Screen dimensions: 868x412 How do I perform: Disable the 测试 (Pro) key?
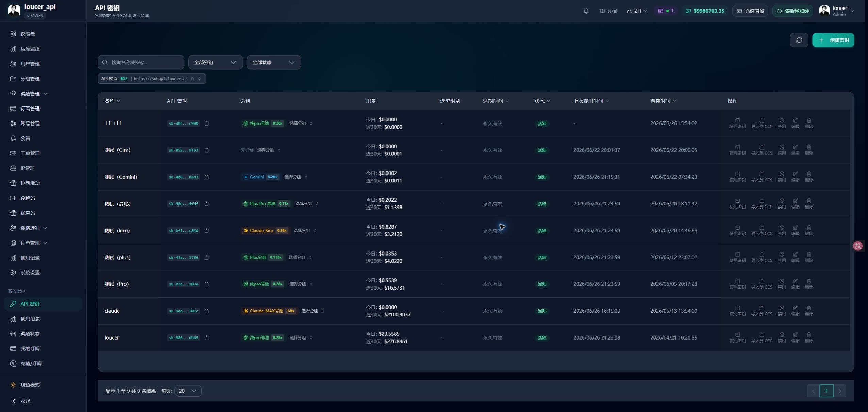[782, 284]
